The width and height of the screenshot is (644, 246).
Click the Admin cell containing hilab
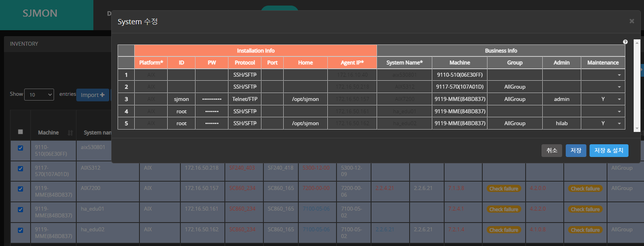(561, 124)
